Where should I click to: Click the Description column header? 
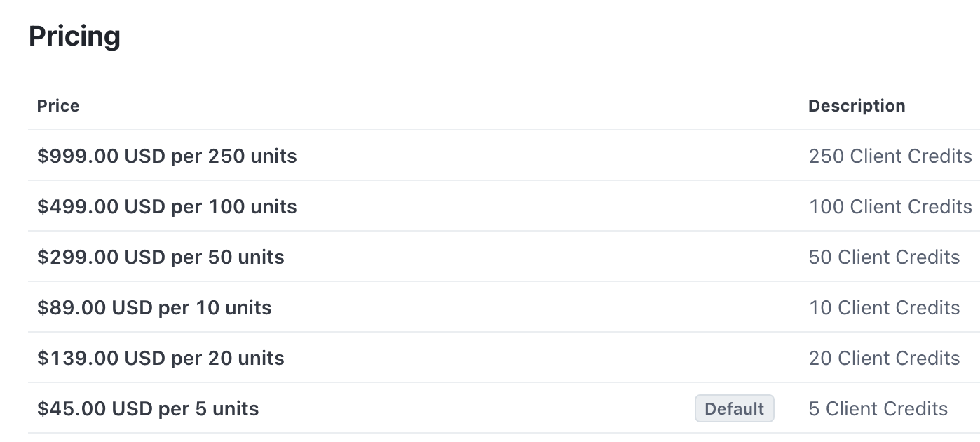[857, 106]
